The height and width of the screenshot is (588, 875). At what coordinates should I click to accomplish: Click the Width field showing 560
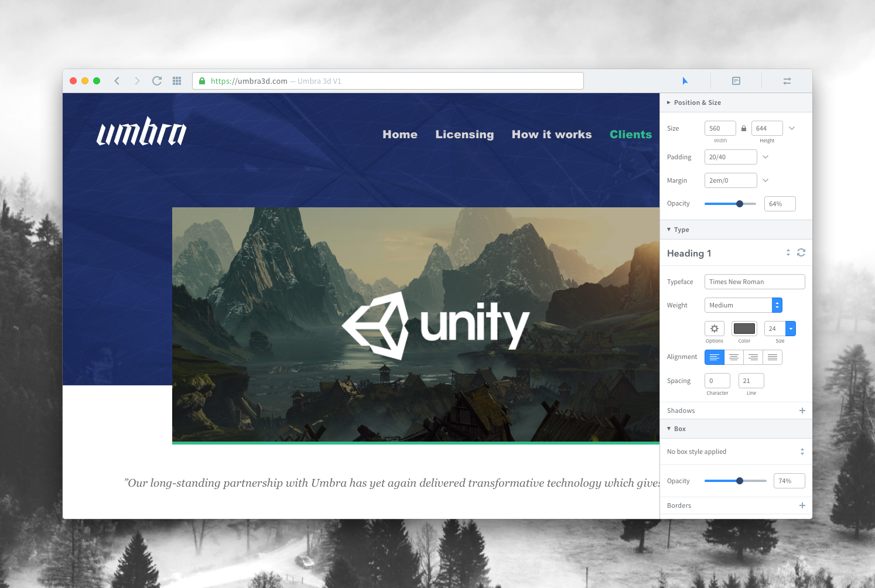[x=720, y=128]
